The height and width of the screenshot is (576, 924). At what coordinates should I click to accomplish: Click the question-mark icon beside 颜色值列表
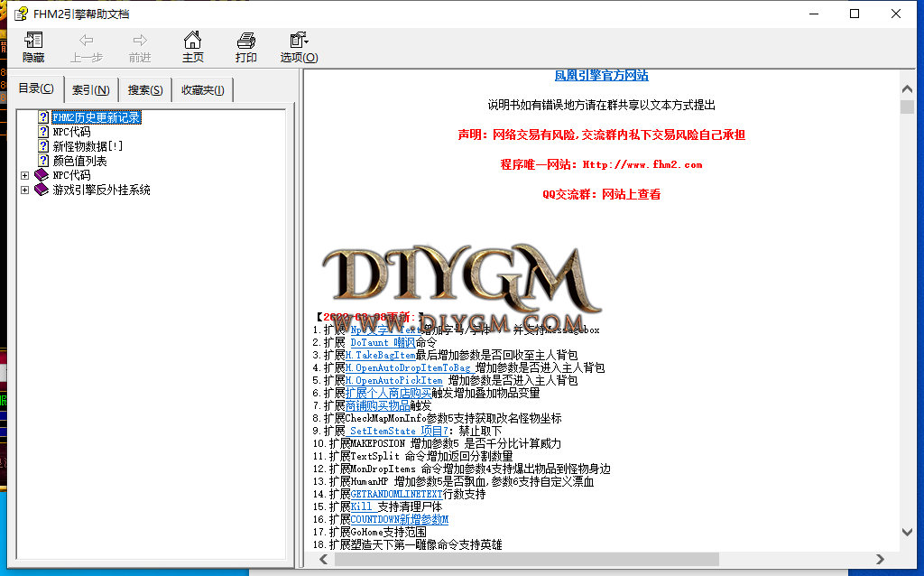(43, 161)
